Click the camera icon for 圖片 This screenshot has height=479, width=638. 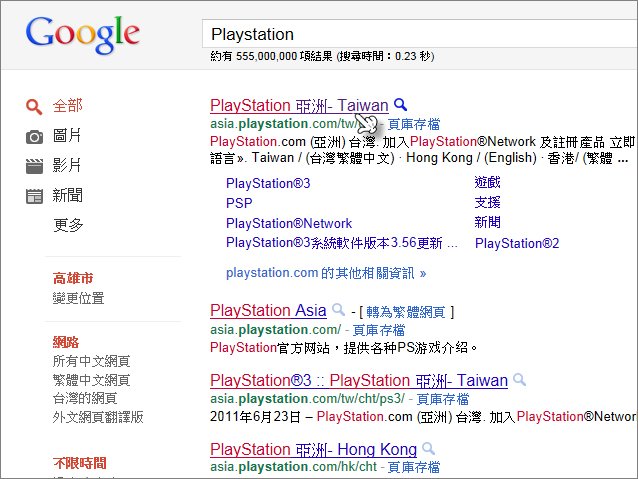tap(34, 137)
